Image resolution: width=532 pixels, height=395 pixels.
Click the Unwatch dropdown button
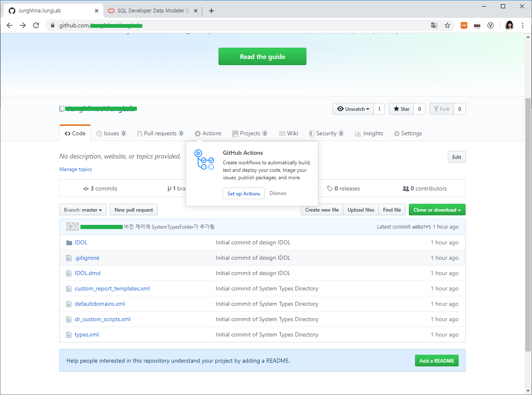click(353, 109)
